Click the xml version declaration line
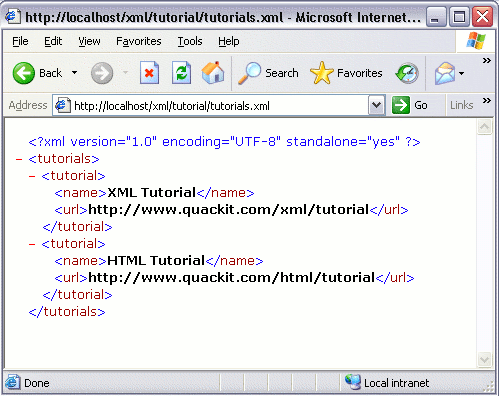Viewport: 499px width, 396px height. tap(224, 142)
